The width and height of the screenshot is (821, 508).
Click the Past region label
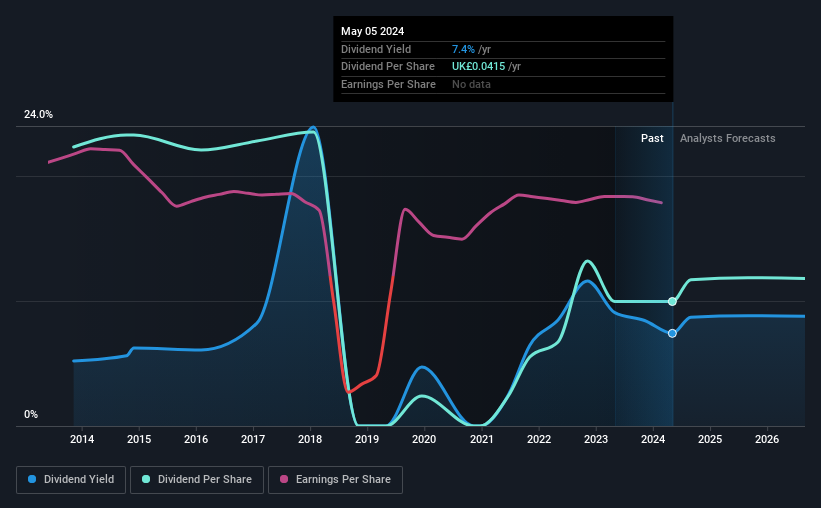tap(652, 138)
